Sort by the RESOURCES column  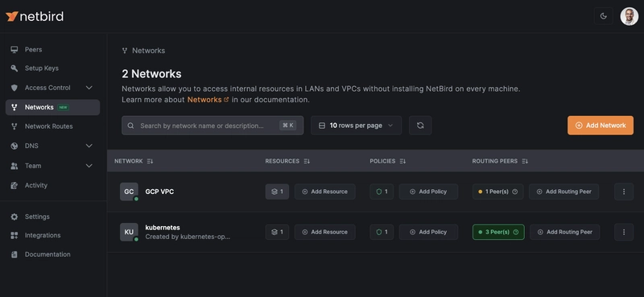[x=287, y=161]
